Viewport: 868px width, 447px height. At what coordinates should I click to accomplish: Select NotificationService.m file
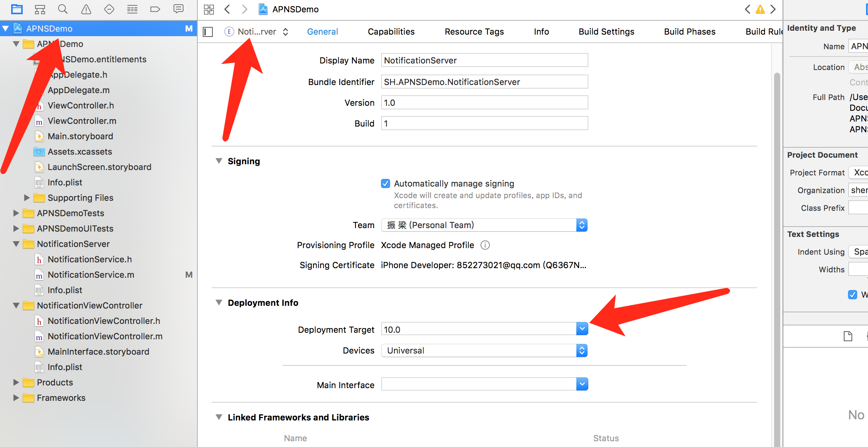91,275
